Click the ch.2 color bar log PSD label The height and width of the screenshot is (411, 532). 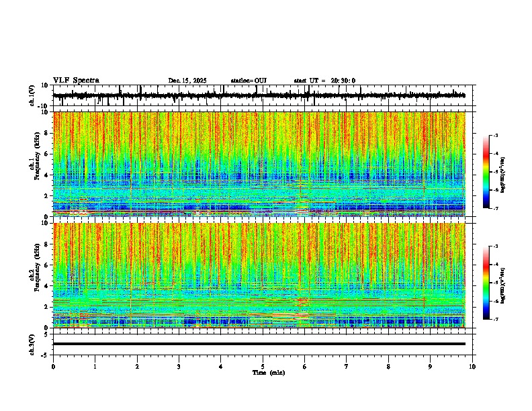coord(503,285)
